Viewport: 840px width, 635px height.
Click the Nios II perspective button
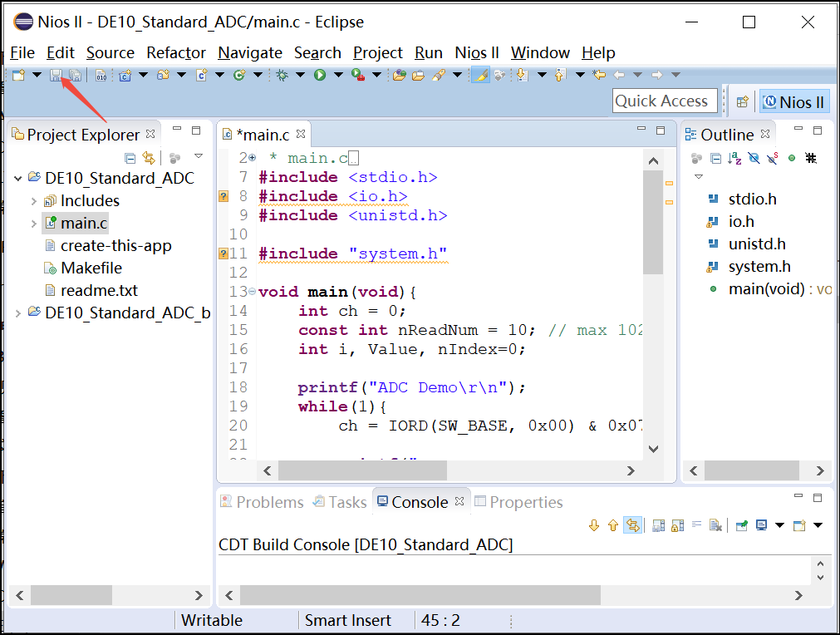794,101
